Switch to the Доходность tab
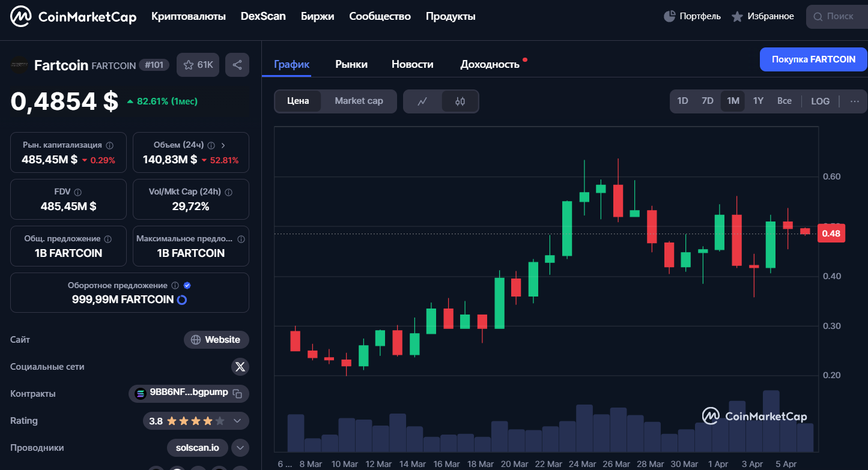The image size is (868, 470). coord(490,64)
